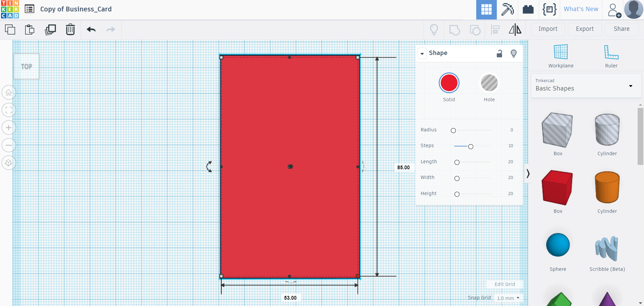
Task: Select the 3D design grid view
Action: tap(486, 9)
